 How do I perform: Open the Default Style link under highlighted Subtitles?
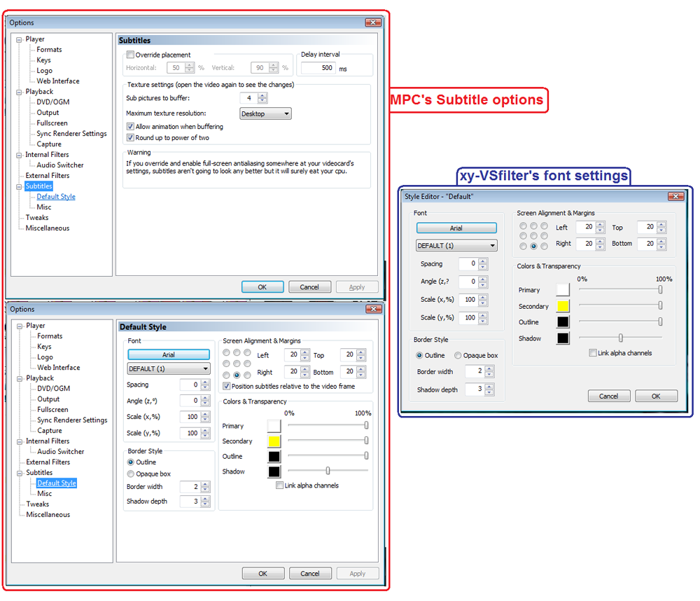[56, 197]
